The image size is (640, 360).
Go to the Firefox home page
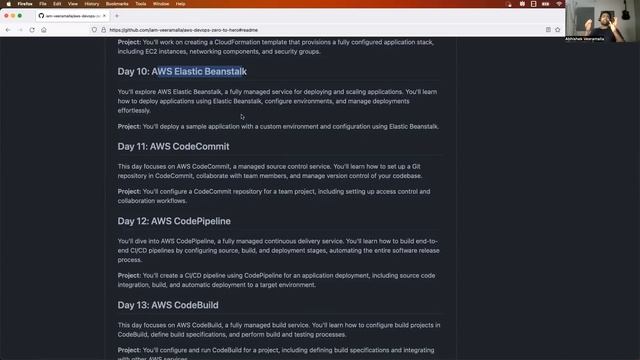click(44, 30)
